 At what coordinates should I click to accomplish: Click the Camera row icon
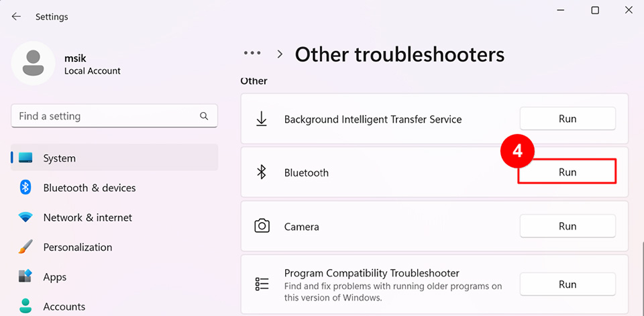262,226
